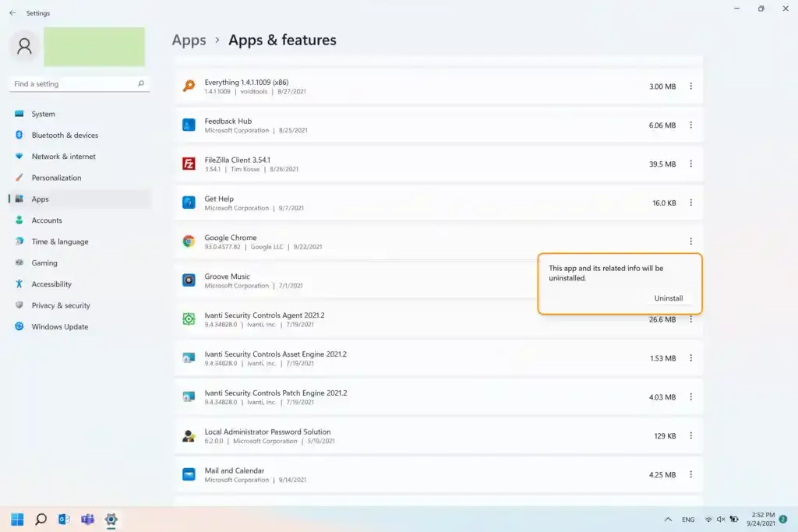
Task: Click the Get Help app icon
Action: tap(189, 203)
